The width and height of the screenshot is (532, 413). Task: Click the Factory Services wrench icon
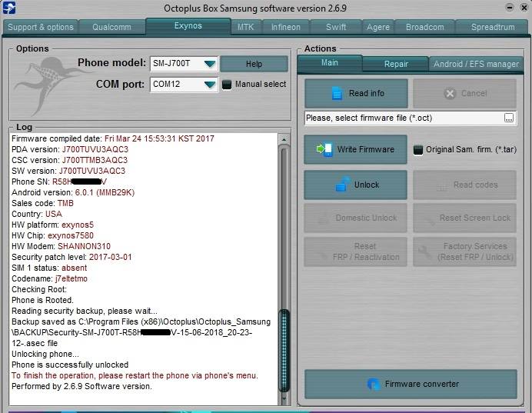pos(425,251)
